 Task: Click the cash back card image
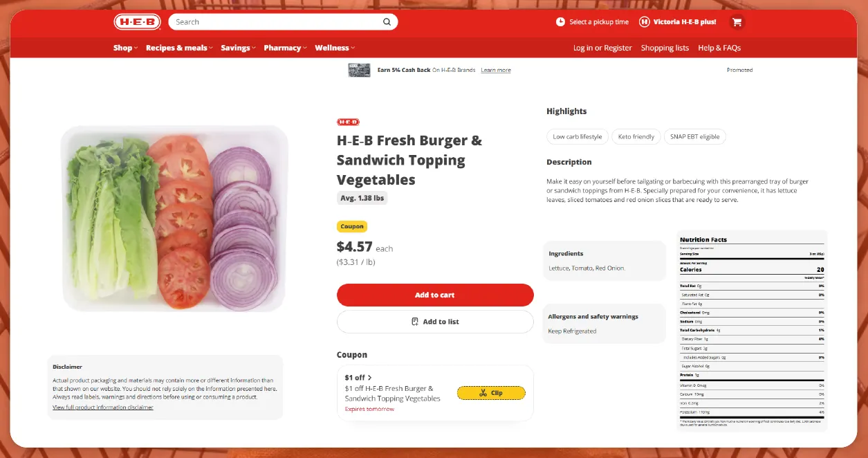(x=359, y=70)
